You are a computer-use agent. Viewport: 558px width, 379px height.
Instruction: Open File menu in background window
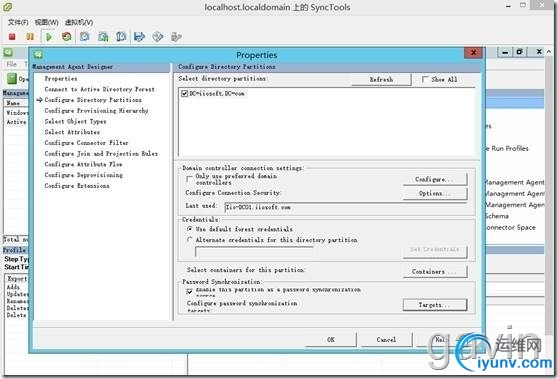click(11, 64)
